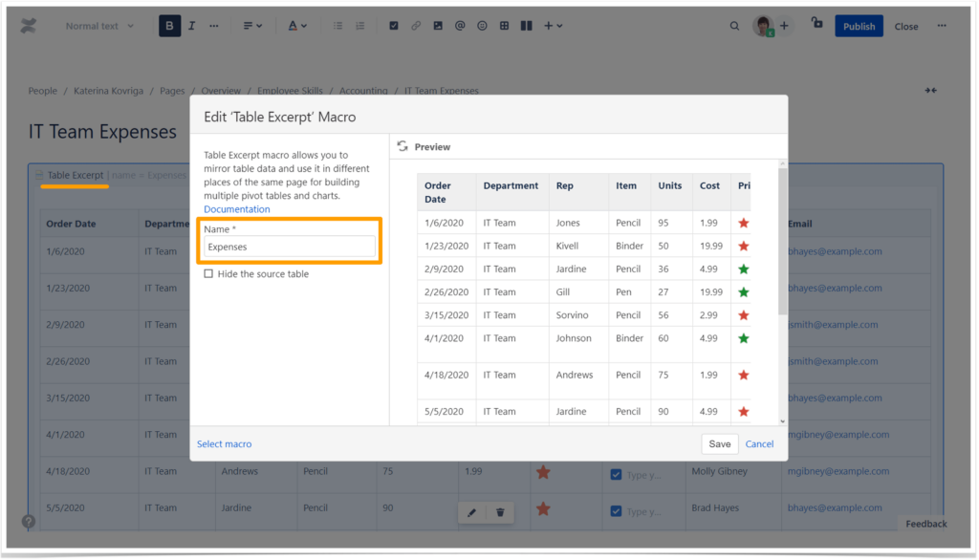
Task: Open the Normal text style dropdown
Action: [x=98, y=26]
